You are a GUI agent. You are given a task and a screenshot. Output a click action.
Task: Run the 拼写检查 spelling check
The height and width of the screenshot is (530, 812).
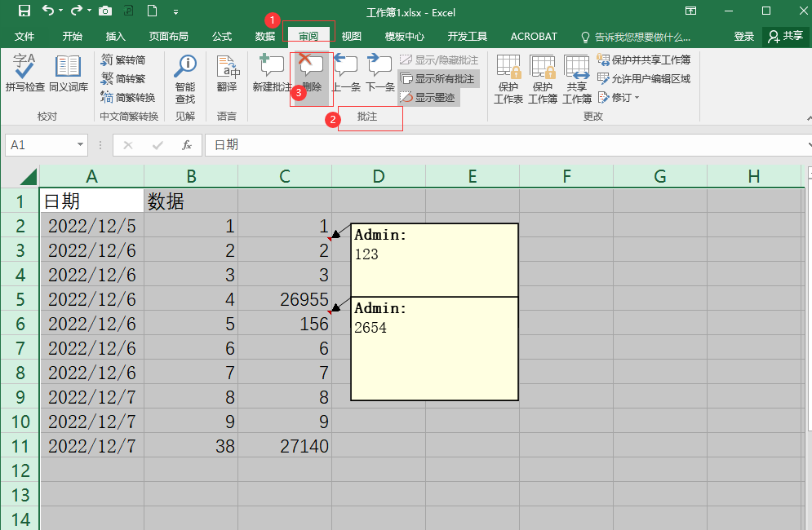click(x=24, y=73)
